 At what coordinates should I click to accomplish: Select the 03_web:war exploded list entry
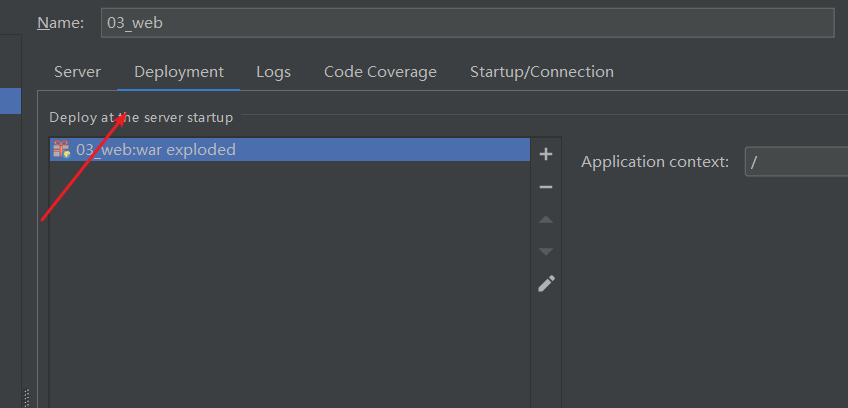point(290,149)
